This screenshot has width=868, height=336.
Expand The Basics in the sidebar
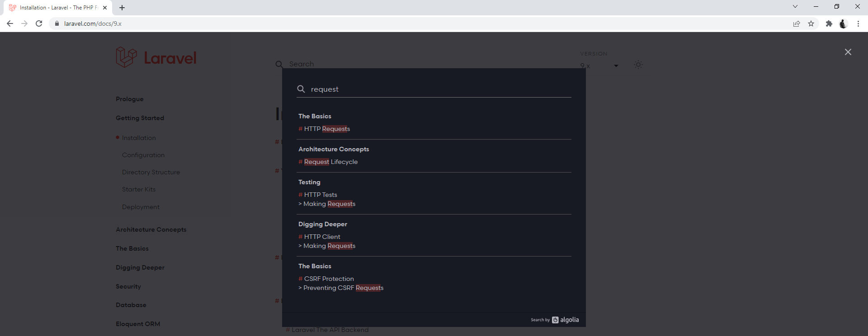coord(132,248)
